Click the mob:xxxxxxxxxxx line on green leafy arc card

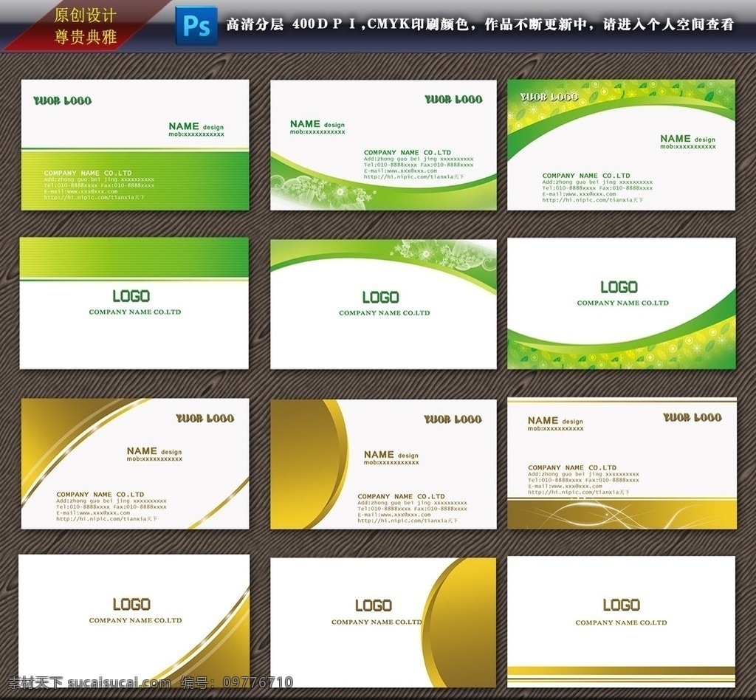tap(688, 146)
